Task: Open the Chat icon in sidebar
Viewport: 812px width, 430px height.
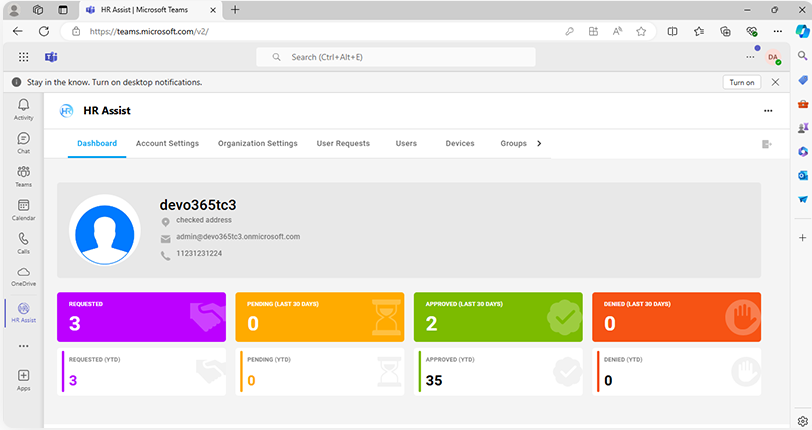Action: pos(23,142)
